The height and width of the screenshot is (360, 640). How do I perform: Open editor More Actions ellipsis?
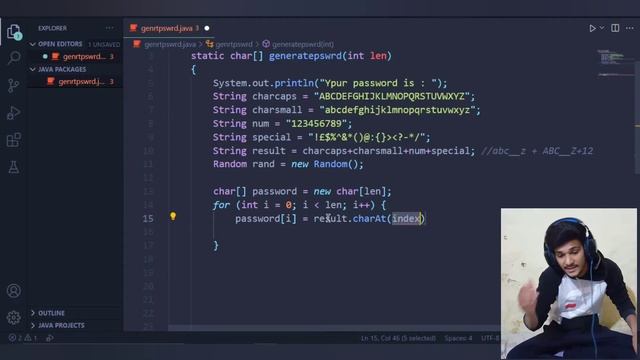(630, 28)
